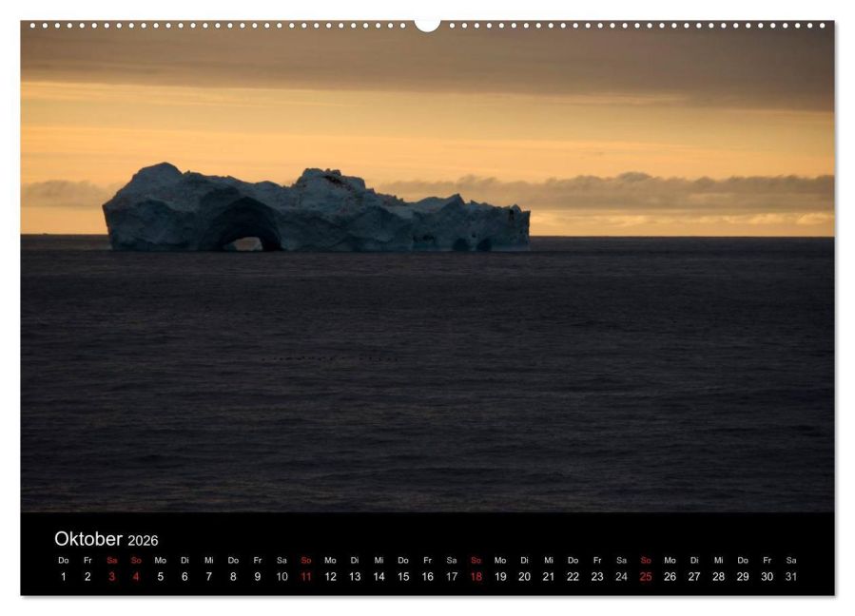The width and height of the screenshot is (855, 616).
Task: Click date 20 under Di
Action: coord(524,577)
